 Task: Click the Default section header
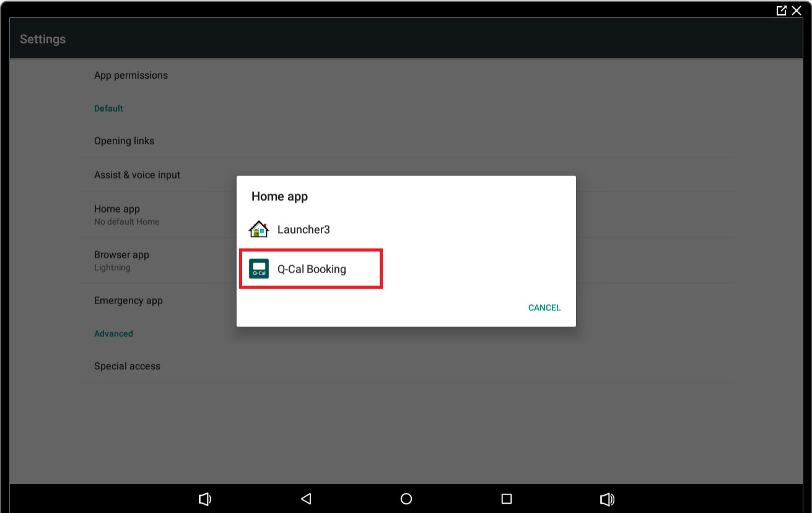(108, 108)
